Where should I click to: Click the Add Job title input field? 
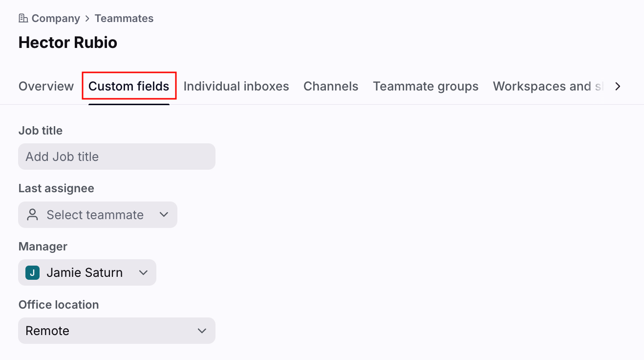[116, 157]
